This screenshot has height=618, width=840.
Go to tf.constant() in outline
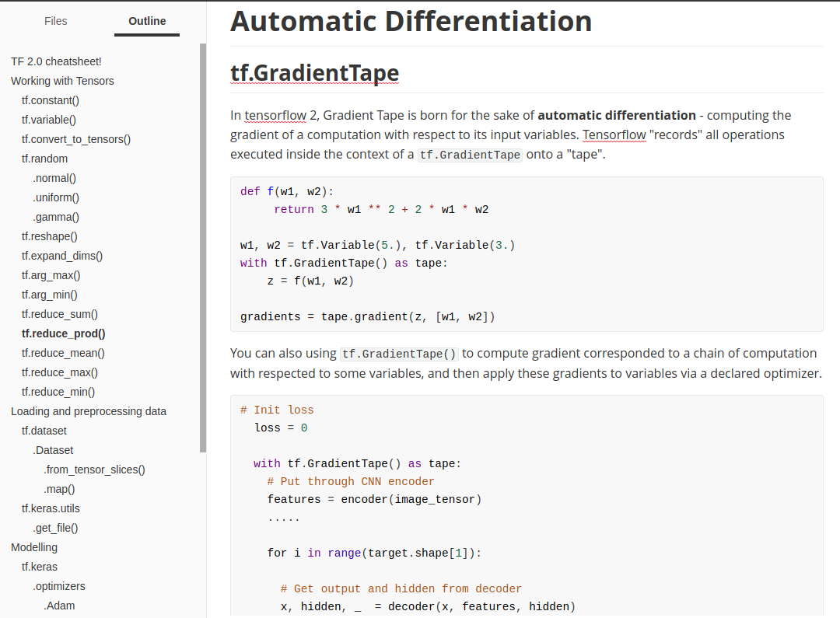click(x=51, y=100)
